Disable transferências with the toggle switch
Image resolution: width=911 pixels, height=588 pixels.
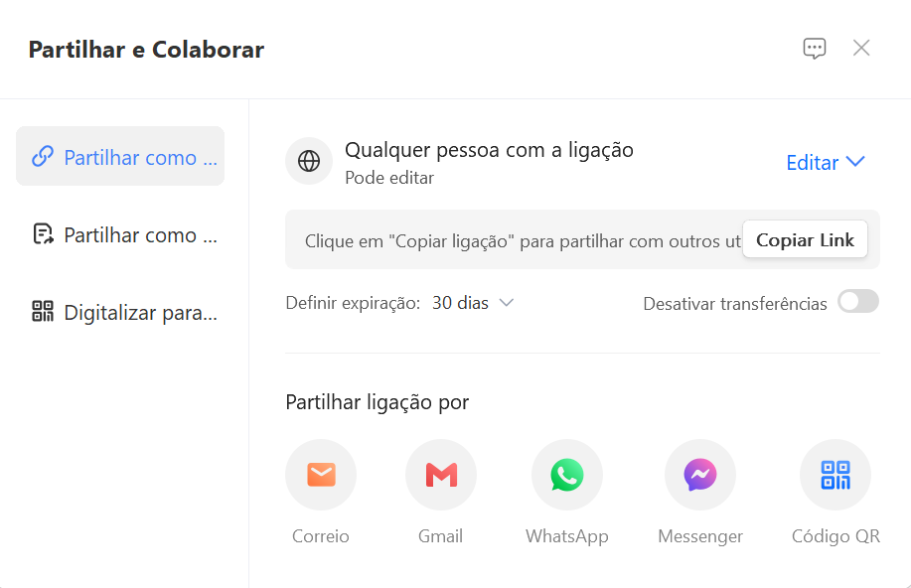pyautogui.click(x=856, y=302)
